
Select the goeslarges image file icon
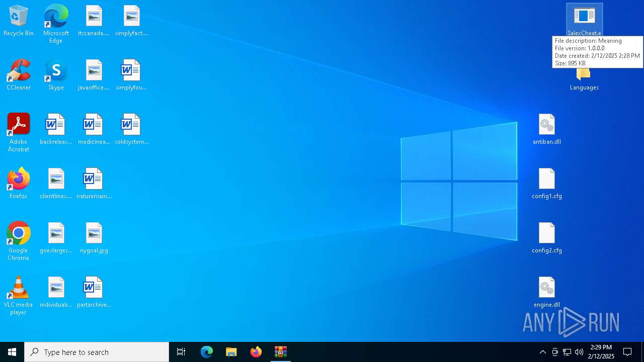[x=56, y=238]
